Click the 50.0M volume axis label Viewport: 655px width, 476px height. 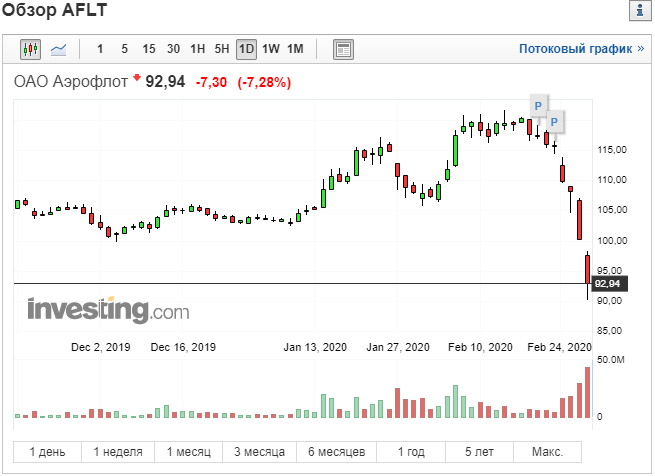coord(611,360)
